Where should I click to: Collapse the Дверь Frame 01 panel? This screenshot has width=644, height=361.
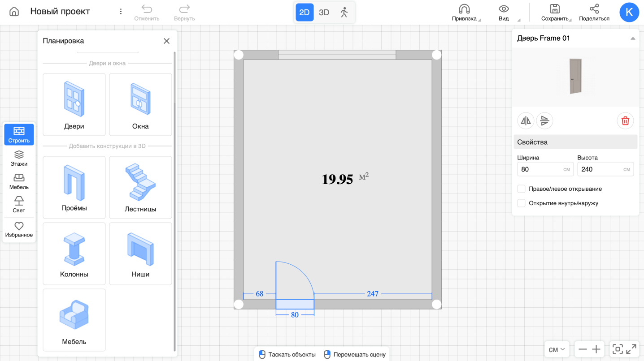[x=633, y=39]
